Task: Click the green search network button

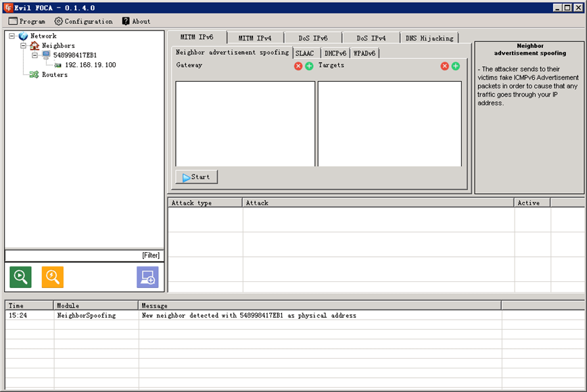Action: tap(20, 277)
